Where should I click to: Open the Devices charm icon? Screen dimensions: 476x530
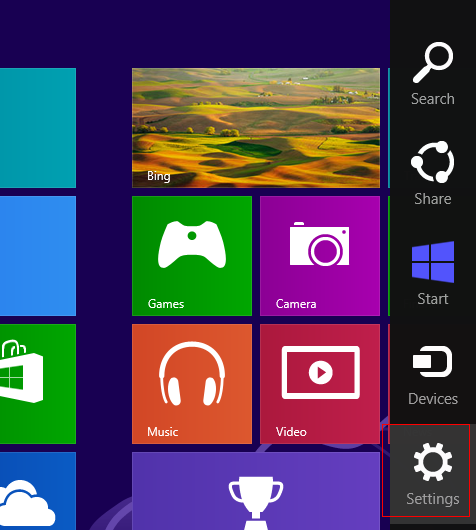point(432,361)
